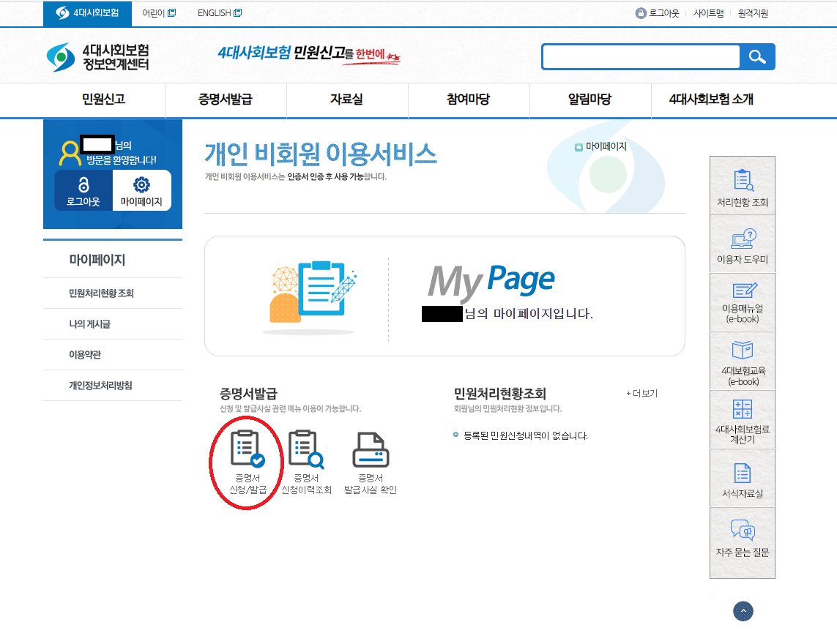
Task: Open 증명서 발급사실 확인 printer icon
Action: pos(371,463)
